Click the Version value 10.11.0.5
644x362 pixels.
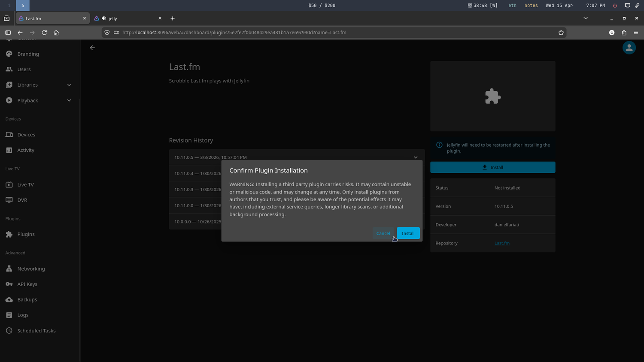tap(504, 206)
